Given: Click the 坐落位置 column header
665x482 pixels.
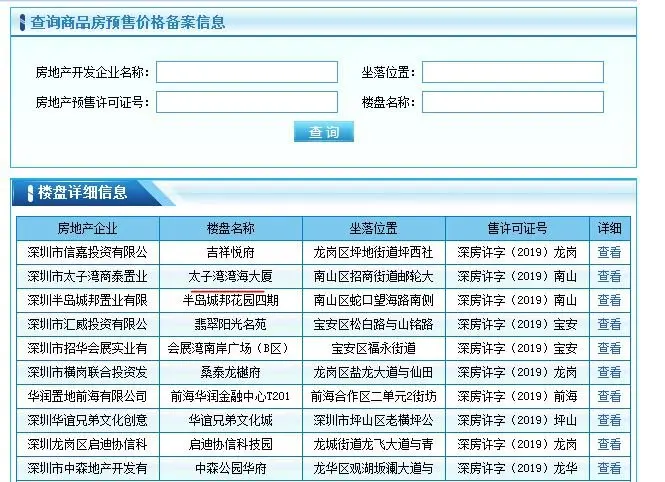Looking at the screenshot, I should 374,228.
